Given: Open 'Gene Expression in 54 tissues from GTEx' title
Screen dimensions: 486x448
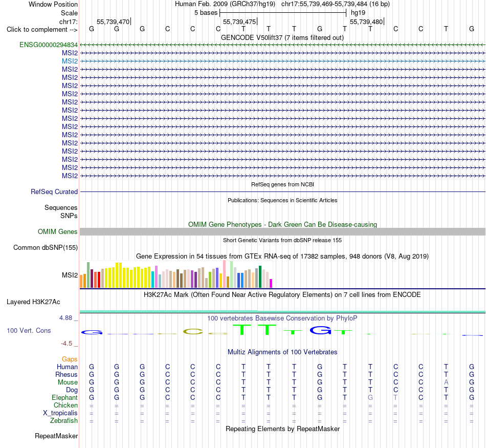Looking at the screenshot, I should 282,257.
